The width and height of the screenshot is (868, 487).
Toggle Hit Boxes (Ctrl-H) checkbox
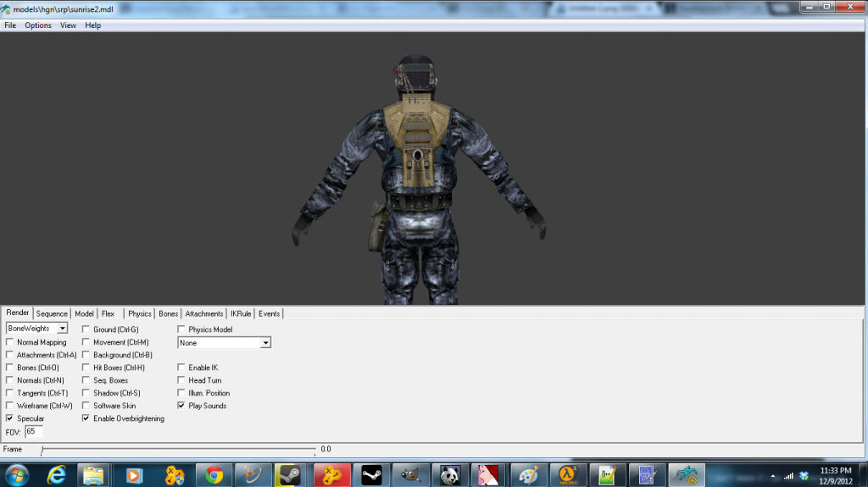pos(86,368)
